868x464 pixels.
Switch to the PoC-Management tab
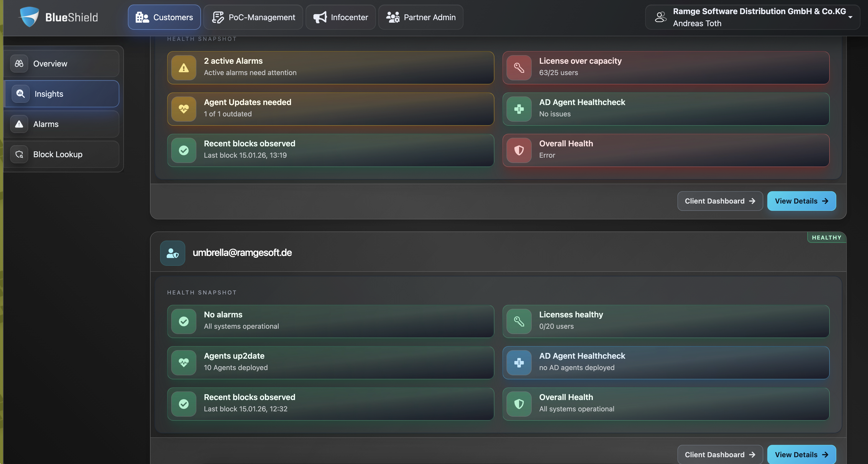tap(253, 17)
